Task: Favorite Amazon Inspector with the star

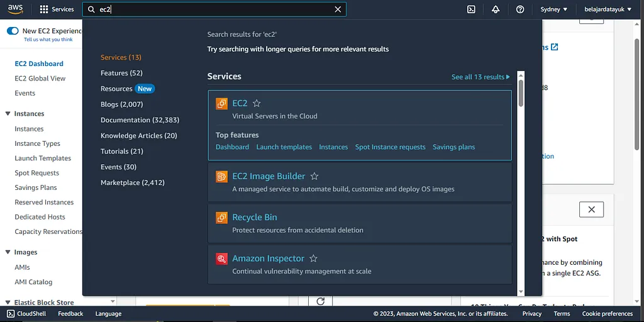Action: tap(313, 258)
